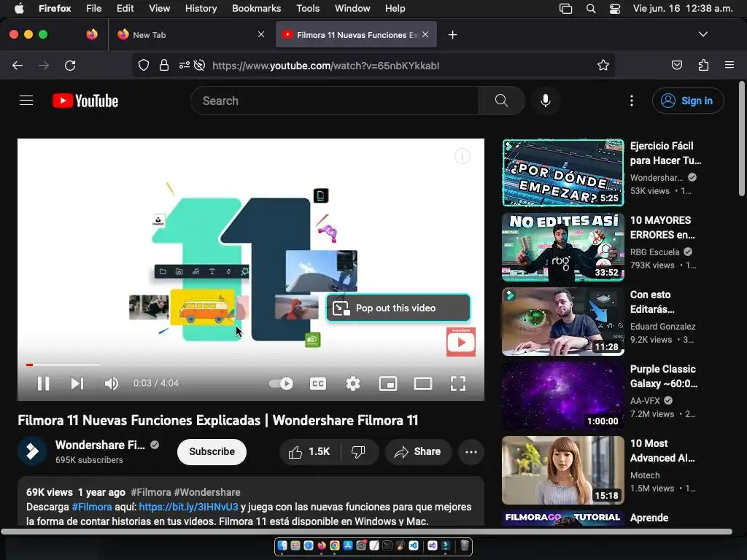This screenshot has height=560, width=747.
Task: Click the YouTube search magnifier button
Action: pos(501,101)
